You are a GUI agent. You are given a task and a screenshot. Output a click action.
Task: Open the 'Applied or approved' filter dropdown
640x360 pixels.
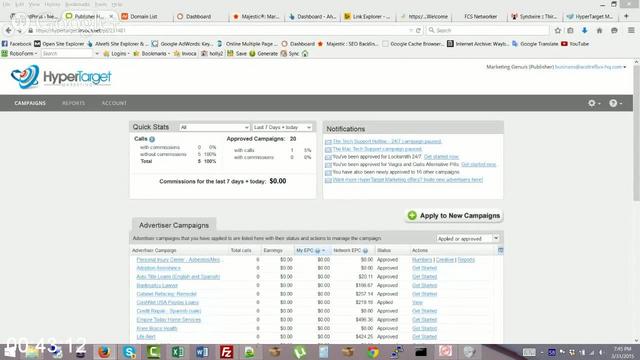pos(468,238)
